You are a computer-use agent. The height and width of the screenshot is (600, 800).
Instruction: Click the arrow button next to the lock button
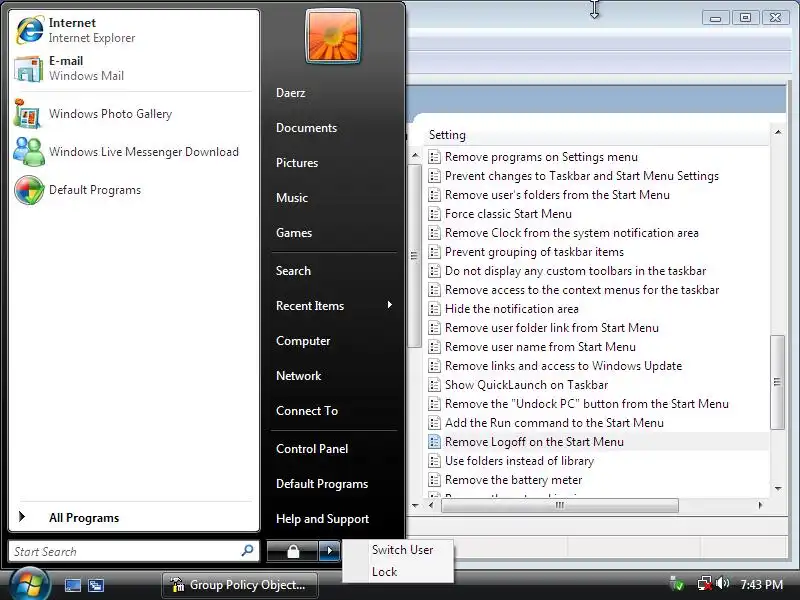point(329,551)
